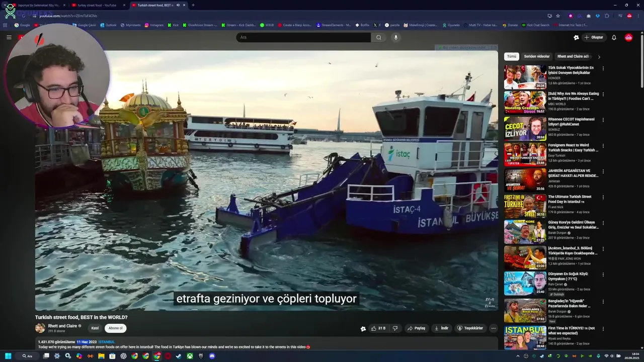Click Rhett and Claire channel avatar
This screenshot has height=362, width=644.
coord(40,328)
